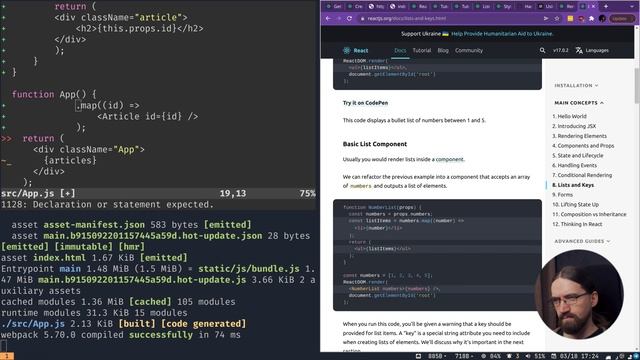Screen dimensions: 640x360
Task: Click the share/send icon in address bar
Action: 546,18
